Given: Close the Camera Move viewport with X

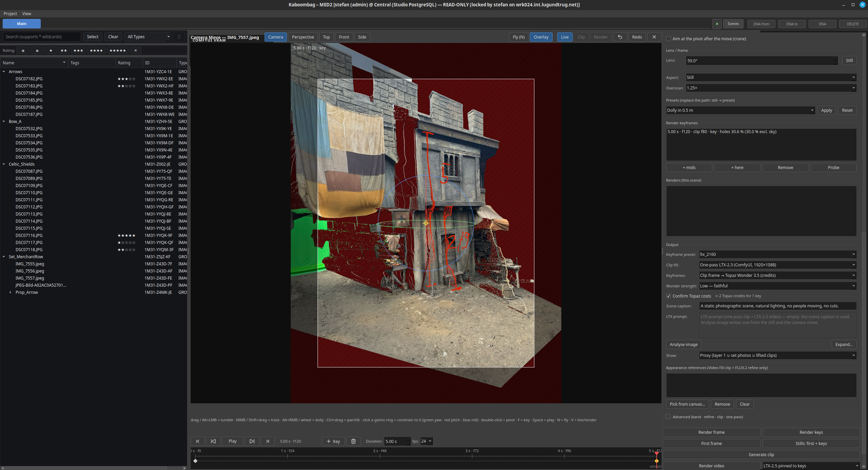Looking at the screenshot, I should coord(654,37).
